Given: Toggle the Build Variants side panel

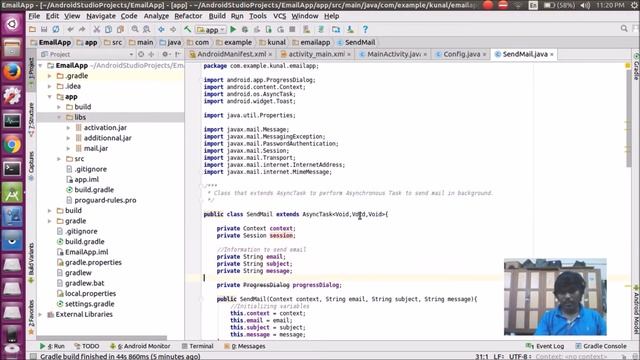Looking at the screenshot, I should click(31, 262).
